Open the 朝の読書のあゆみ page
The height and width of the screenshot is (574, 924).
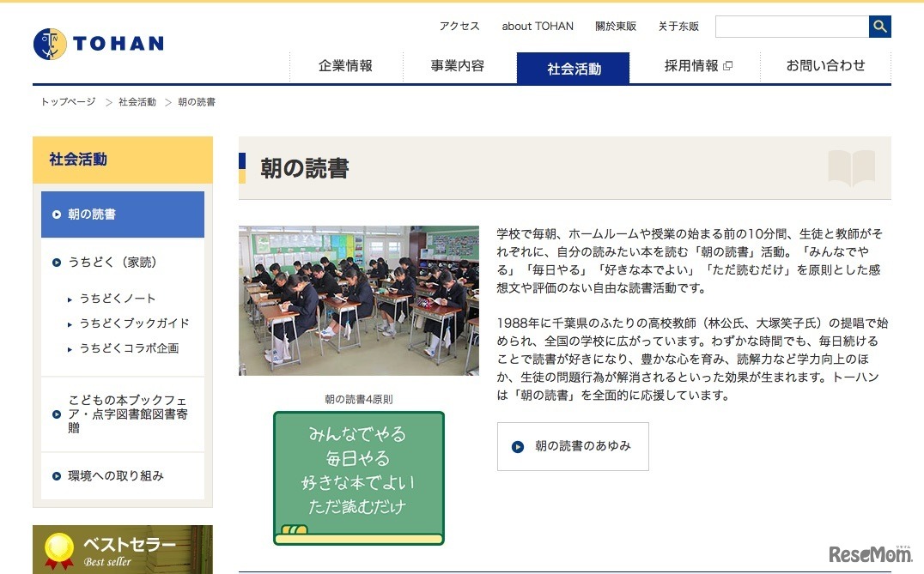[572, 446]
